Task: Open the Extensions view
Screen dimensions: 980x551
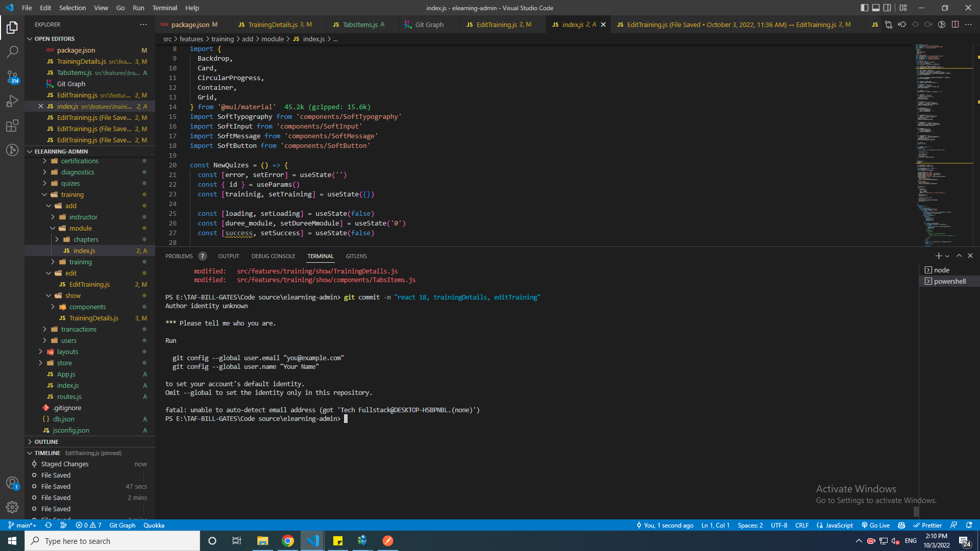Action: (x=12, y=126)
